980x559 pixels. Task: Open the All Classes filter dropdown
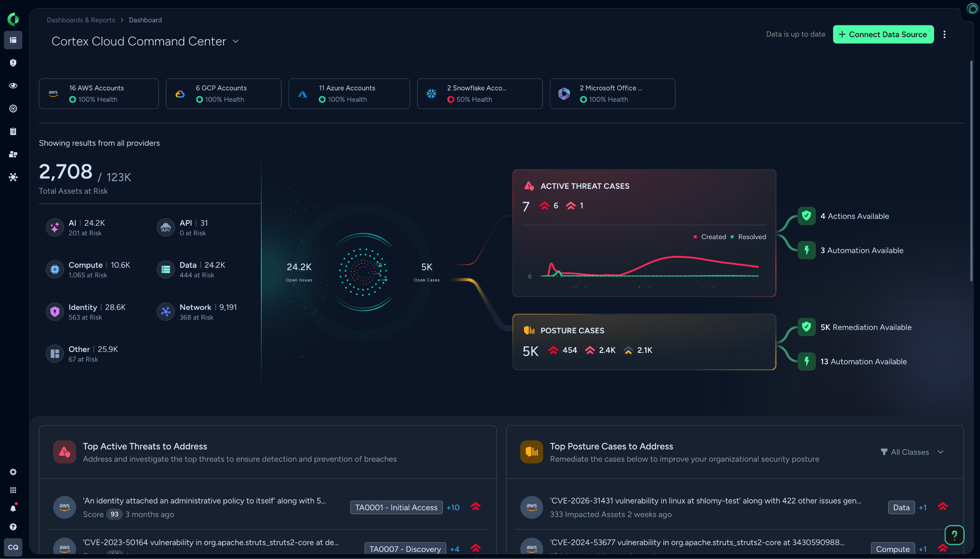(912, 452)
